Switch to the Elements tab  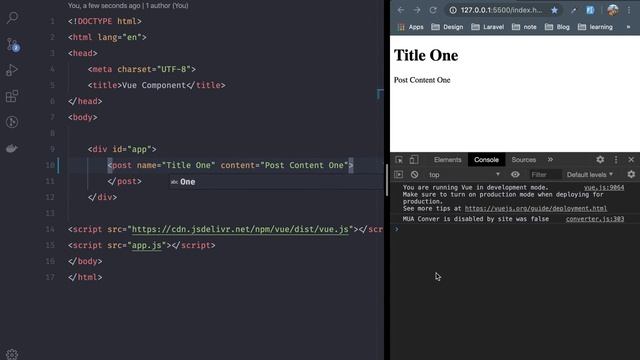tap(447, 160)
